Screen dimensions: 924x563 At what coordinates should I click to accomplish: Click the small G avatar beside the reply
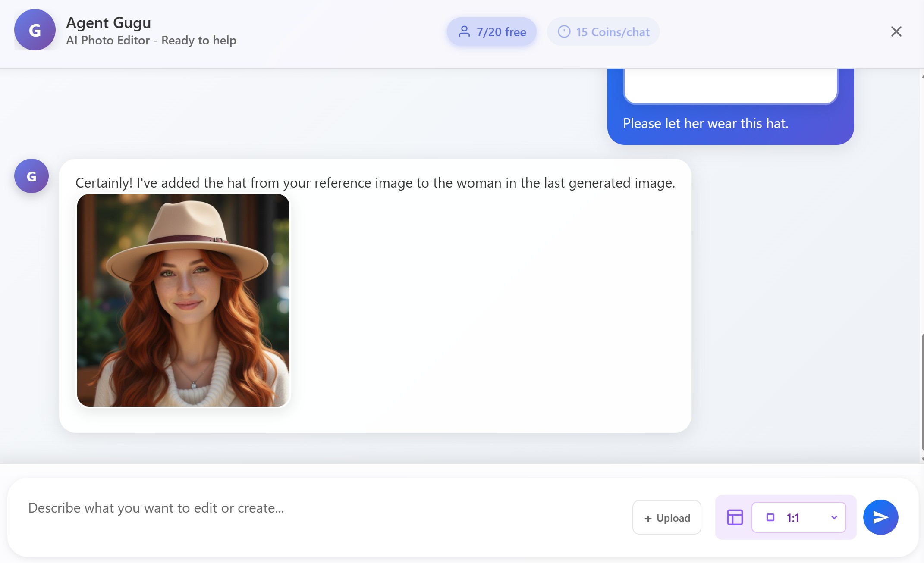(31, 176)
